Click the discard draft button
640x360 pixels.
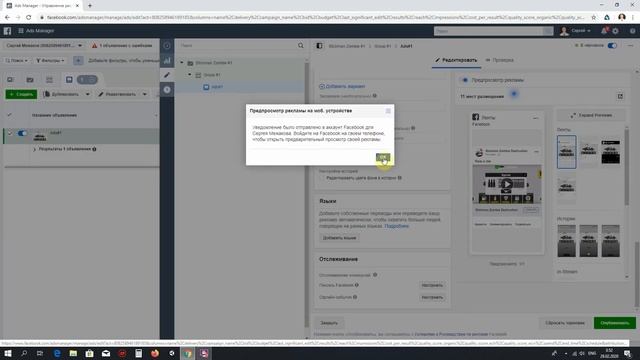point(565,323)
